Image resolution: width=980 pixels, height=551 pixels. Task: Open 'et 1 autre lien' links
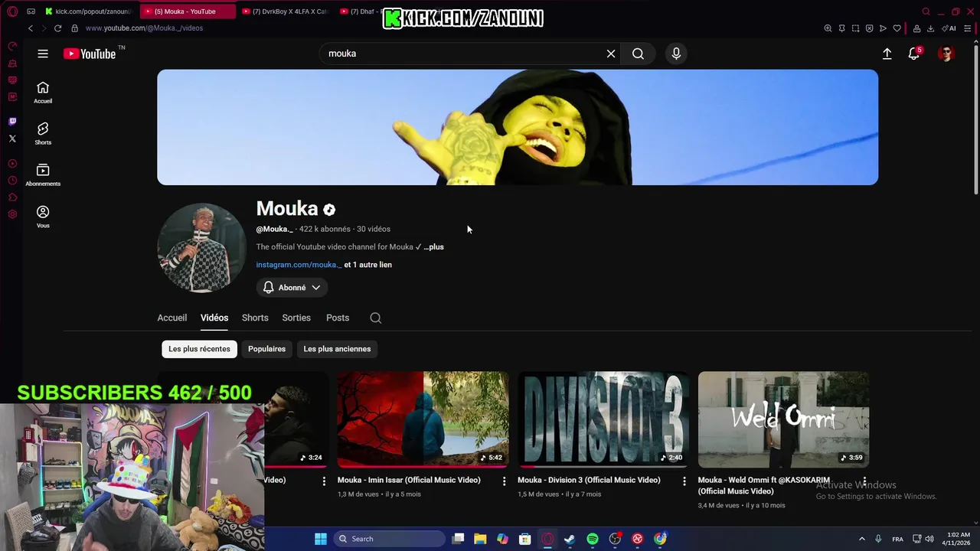point(368,265)
